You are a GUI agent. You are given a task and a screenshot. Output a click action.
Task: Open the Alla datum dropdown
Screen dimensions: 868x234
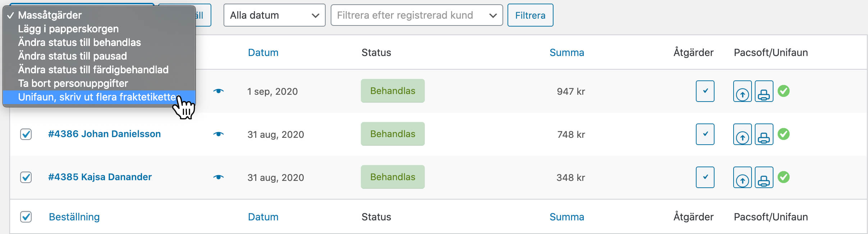coord(274,15)
